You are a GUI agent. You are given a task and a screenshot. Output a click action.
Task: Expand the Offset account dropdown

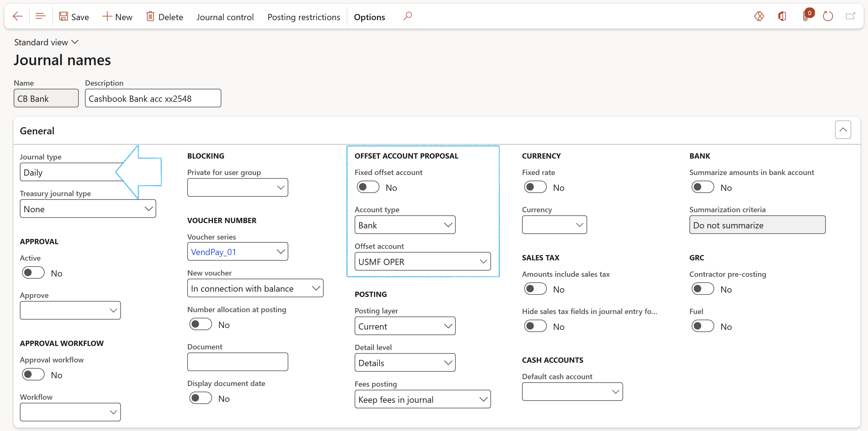point(483,262)
